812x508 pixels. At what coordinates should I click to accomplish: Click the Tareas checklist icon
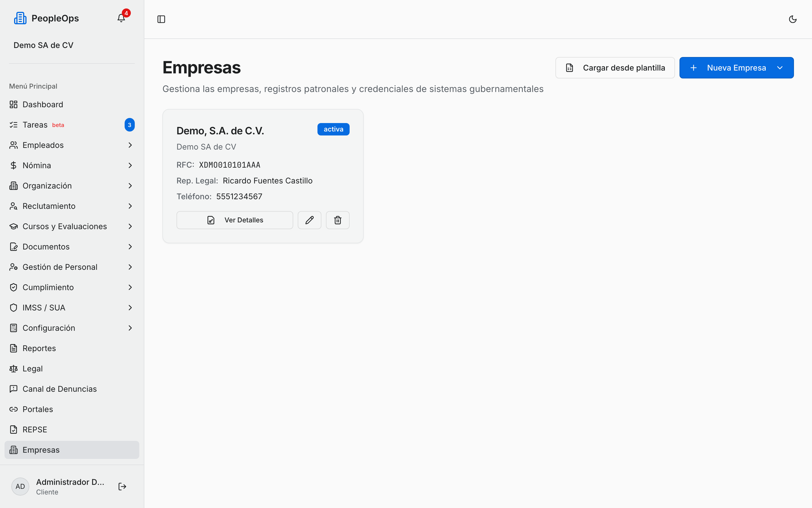tap(14, 125)
